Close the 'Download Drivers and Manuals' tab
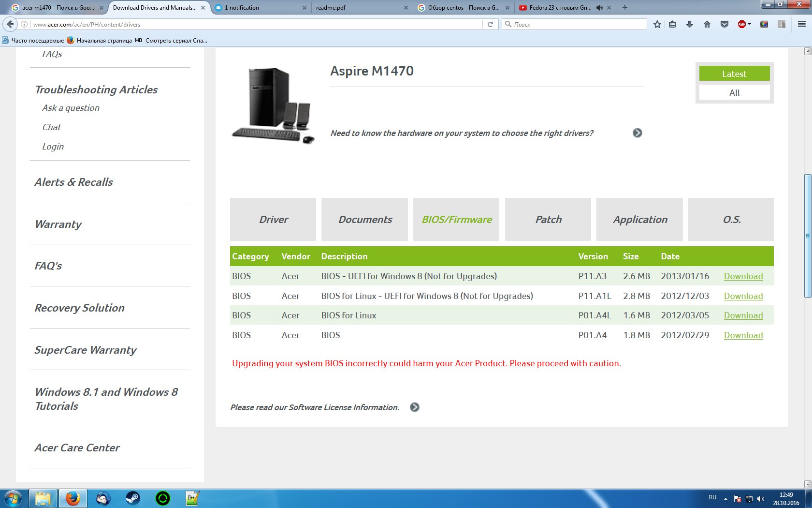Image resolution: width=812 pixels, height=508 pixels. point(203,8)
